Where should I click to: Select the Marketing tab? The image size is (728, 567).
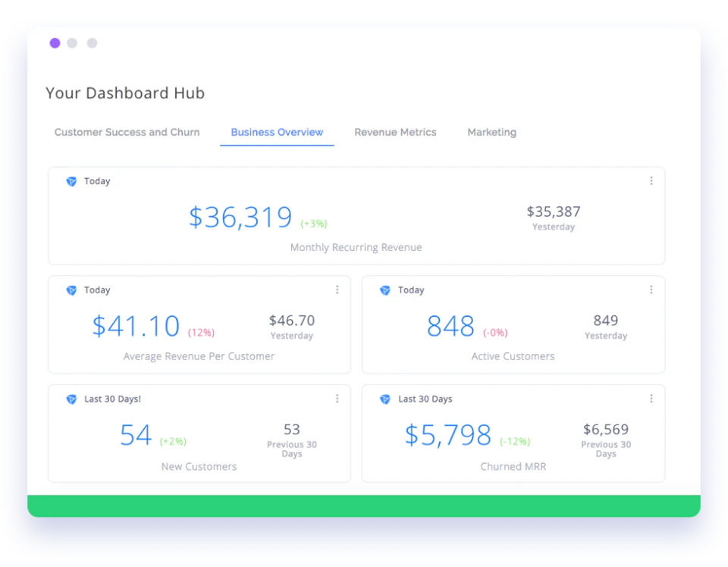click(x=491, y=132)
